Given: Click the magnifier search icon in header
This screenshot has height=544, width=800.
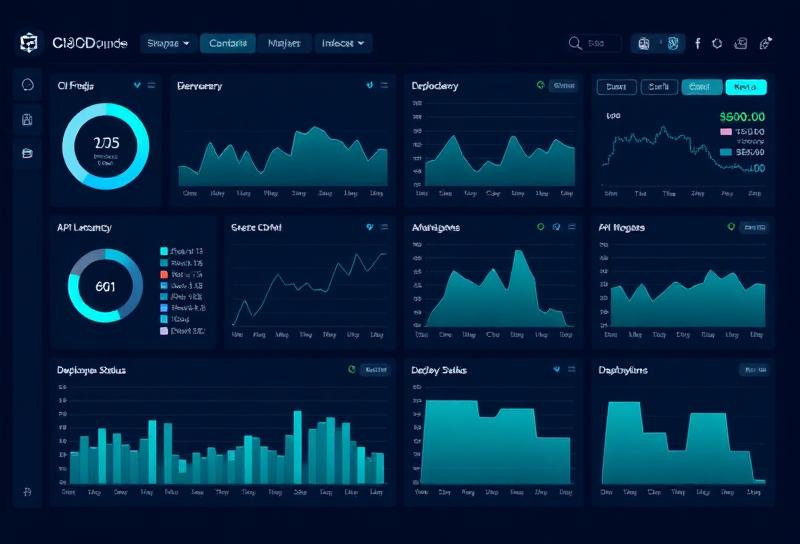Looking at the screenshot, I should click(575, 43).
